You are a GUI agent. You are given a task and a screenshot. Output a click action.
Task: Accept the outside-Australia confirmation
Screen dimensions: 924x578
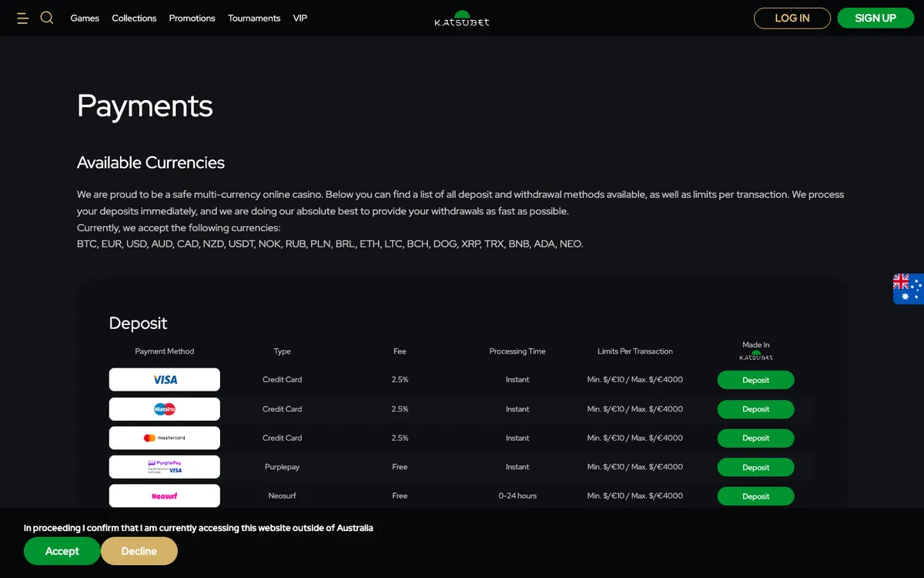click(x=62, y=551)
